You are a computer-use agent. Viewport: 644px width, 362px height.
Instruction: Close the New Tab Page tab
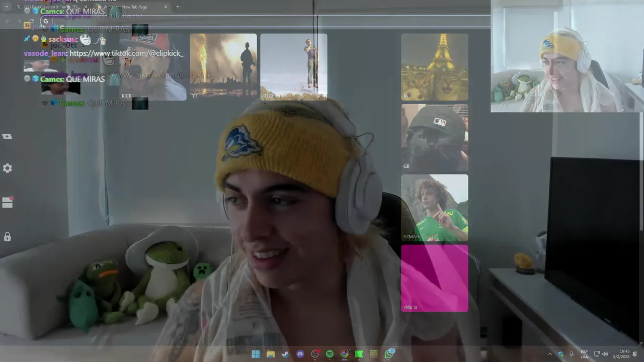tap(166, 7)
